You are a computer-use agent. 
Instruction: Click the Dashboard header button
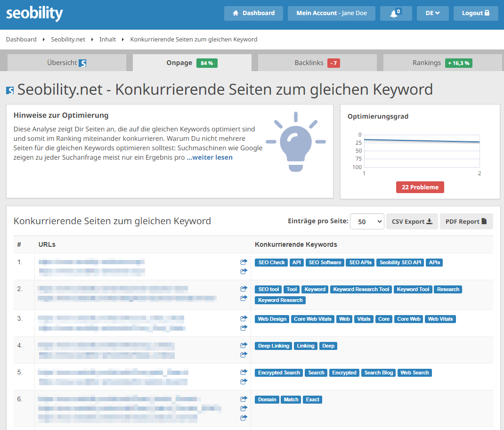(253, 13)
